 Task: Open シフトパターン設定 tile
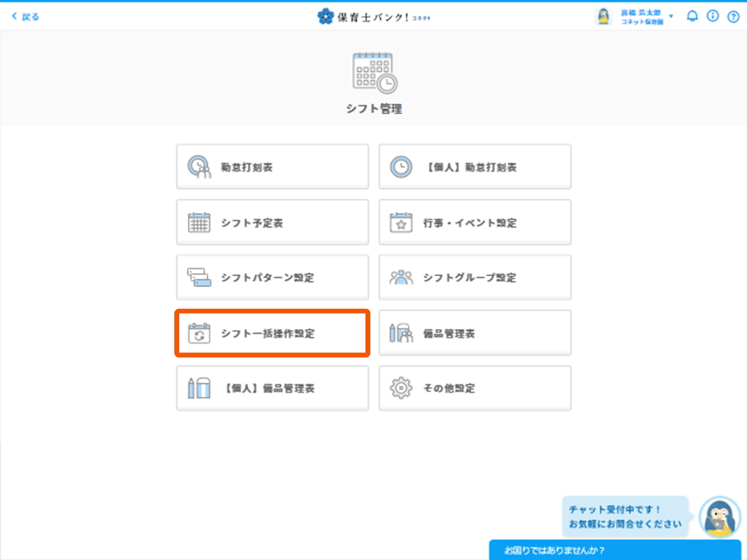[x=272, y=278]
